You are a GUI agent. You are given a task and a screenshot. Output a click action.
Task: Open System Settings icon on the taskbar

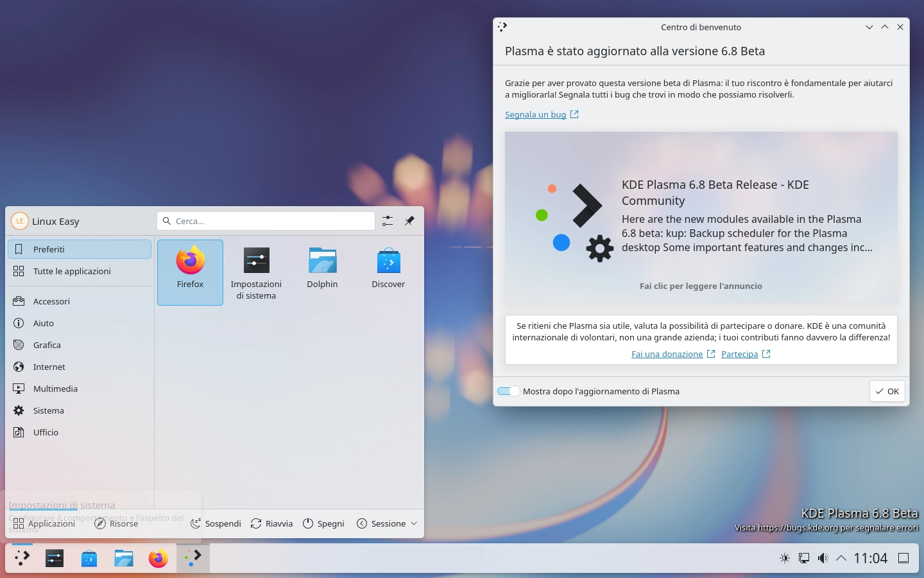pyautogui.click(x=55, y=558)
